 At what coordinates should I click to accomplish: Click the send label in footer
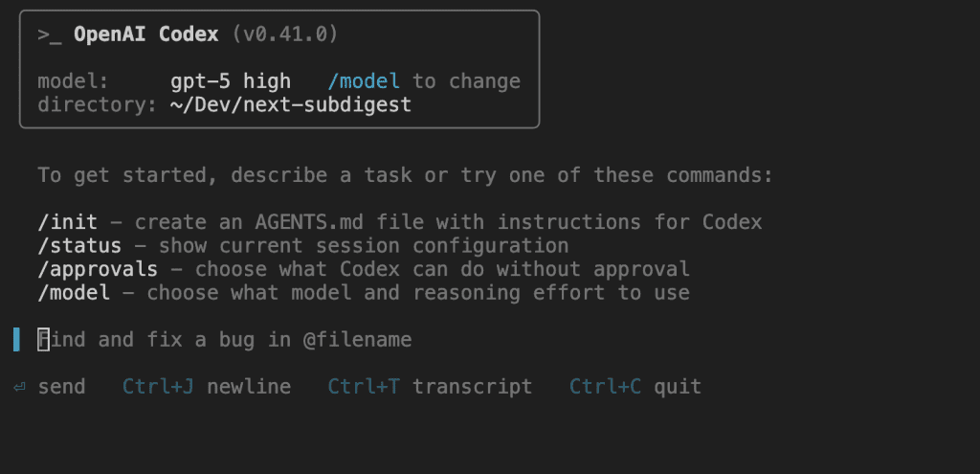tap(61, 387)
